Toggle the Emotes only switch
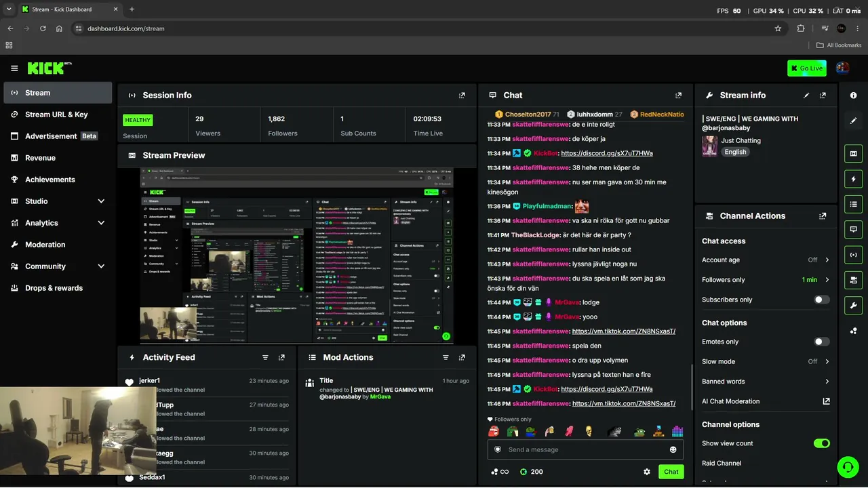This screenshot has width=868, height=488. pos(821,342)
